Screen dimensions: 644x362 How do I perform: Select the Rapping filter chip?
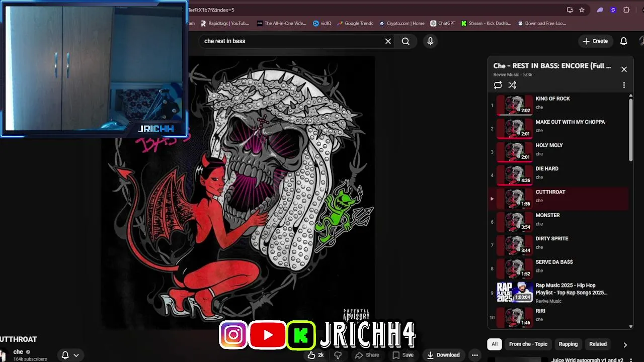coord(568,344)
